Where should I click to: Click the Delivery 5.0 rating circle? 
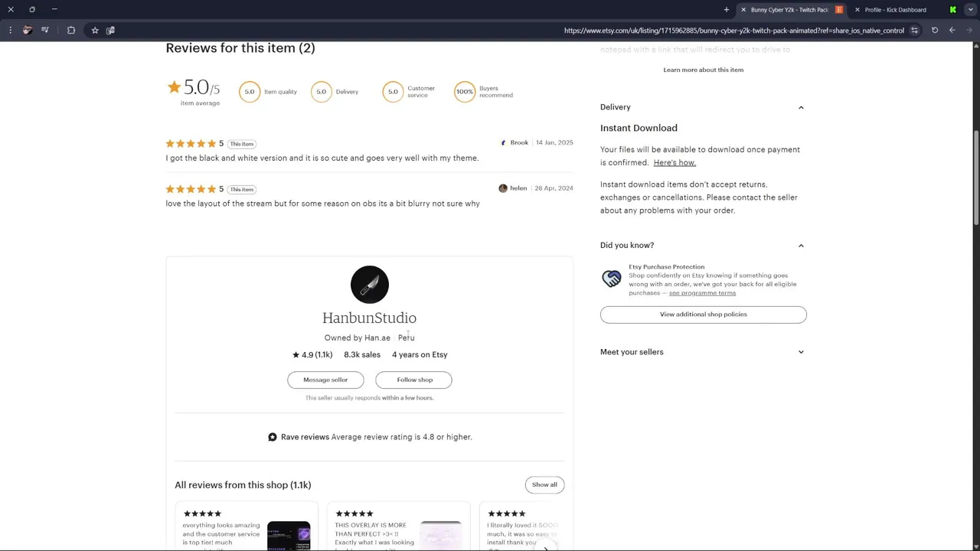click(322, 92)
